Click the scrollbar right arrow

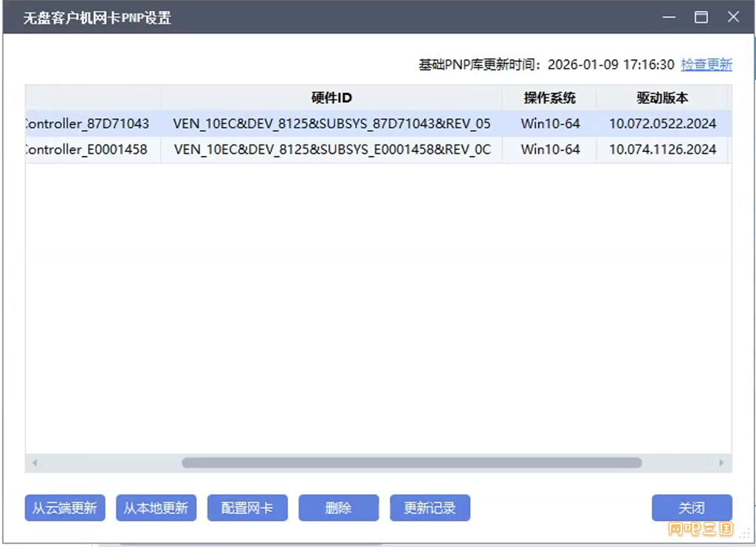tap(721, 463)
